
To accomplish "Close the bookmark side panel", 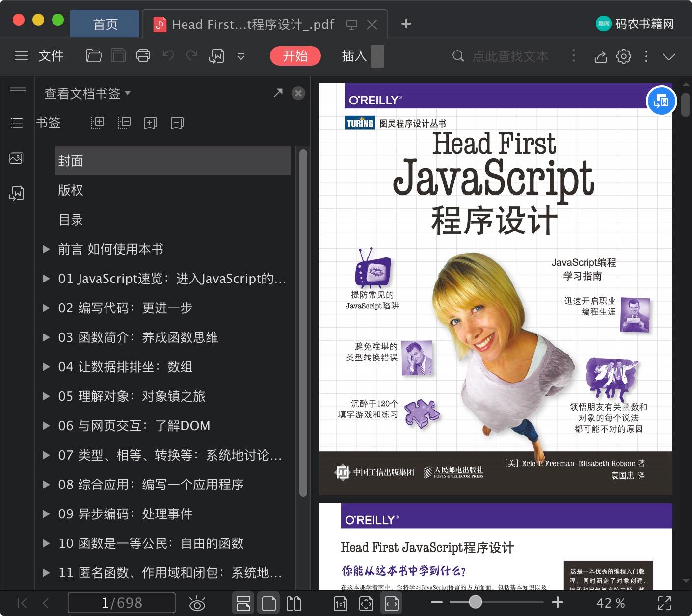I will (298, 93).
